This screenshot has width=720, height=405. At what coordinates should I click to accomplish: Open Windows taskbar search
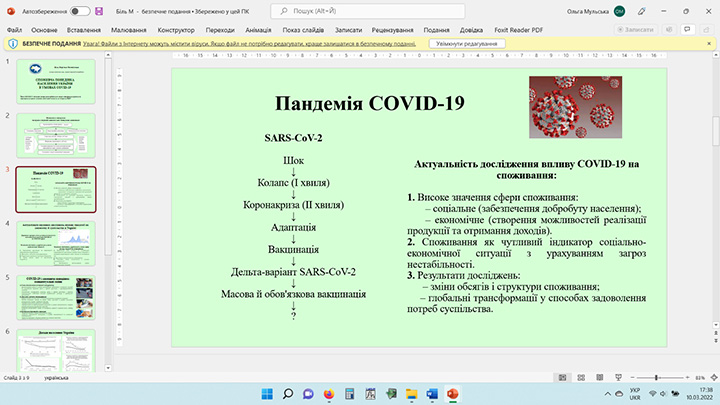click(x=288, y=394)
